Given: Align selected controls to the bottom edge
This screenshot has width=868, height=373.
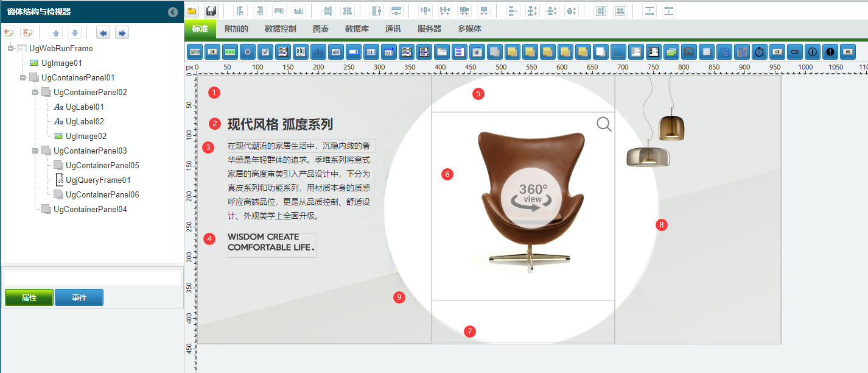Looking at the screenshot, I should (299, 11).
